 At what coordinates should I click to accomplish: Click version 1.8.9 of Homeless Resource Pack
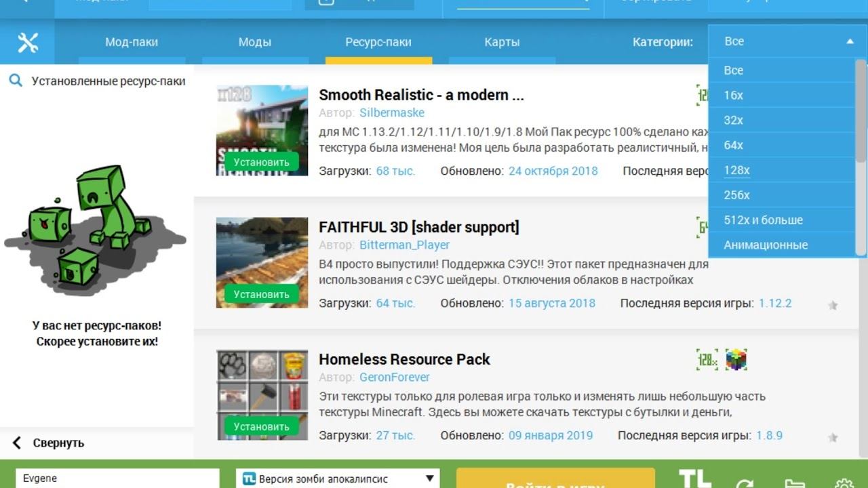pyautogui.click(x=770, y=435)
